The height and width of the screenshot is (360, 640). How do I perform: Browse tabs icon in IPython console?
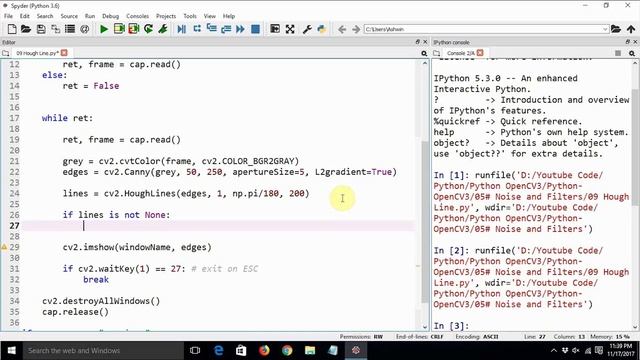pyautogui.click(x=437, y=53)
